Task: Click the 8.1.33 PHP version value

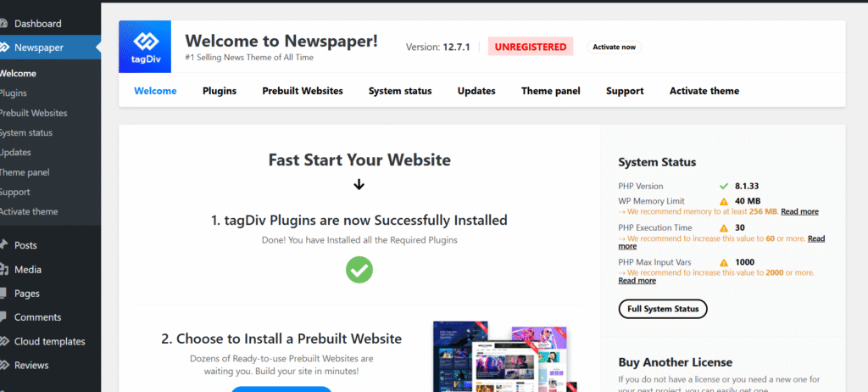Action: 748,187
